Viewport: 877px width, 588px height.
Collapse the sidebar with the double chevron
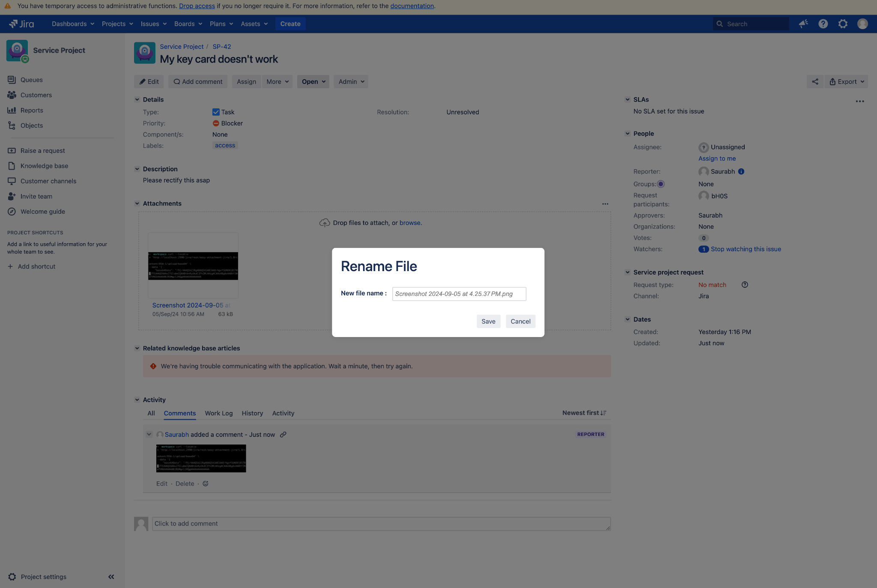coord(111,577)
